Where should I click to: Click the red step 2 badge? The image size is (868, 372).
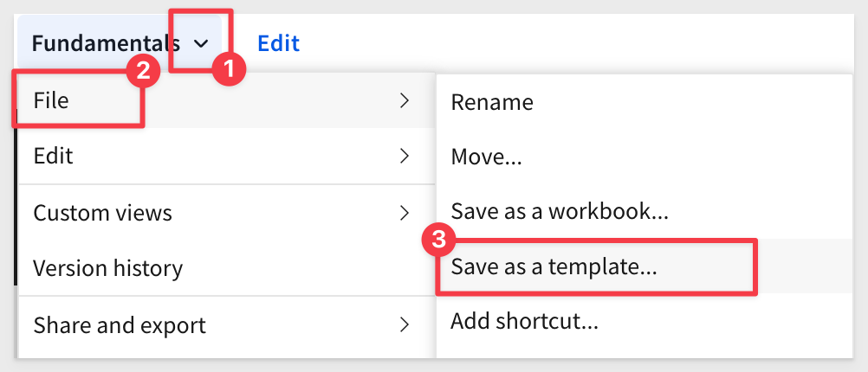pos(144,70)
